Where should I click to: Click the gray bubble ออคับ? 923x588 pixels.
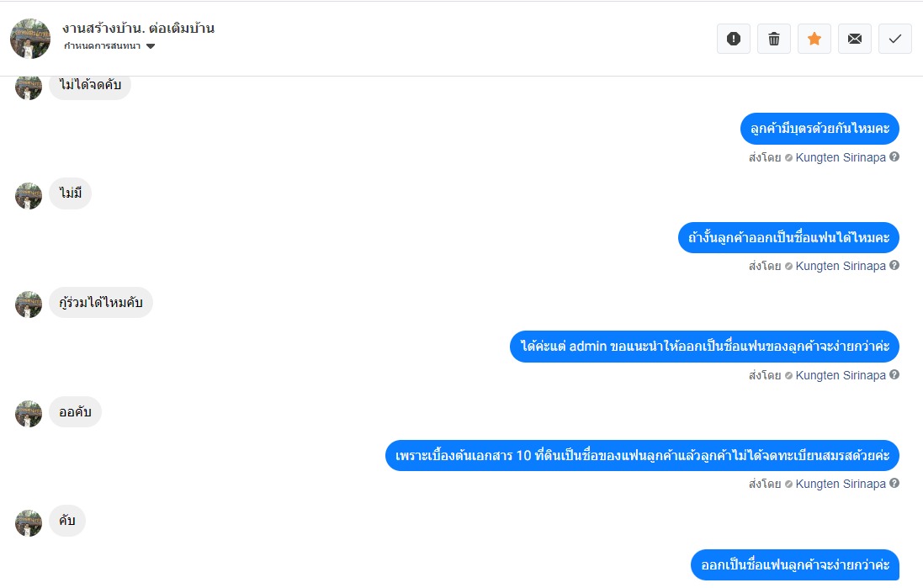[76, 411]
